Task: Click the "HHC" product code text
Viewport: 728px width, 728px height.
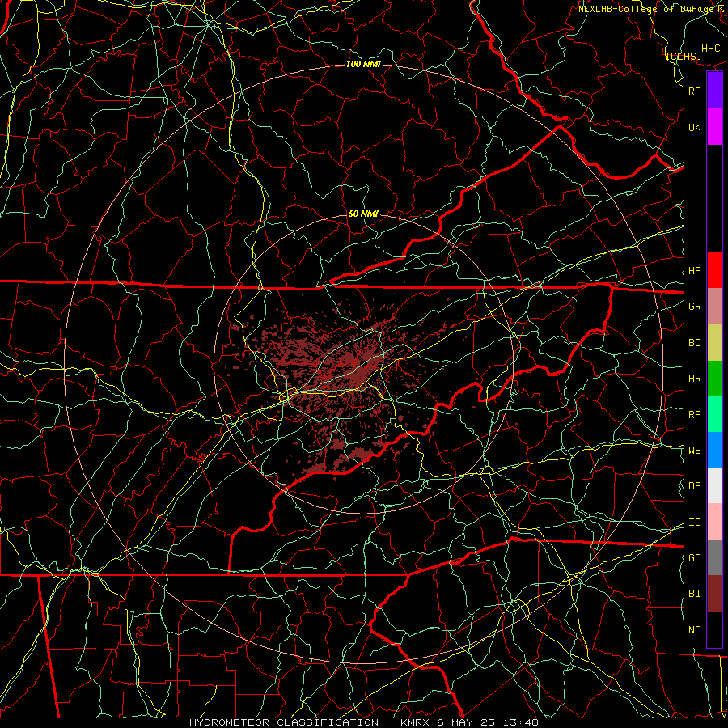Action: tap(711, 49)
